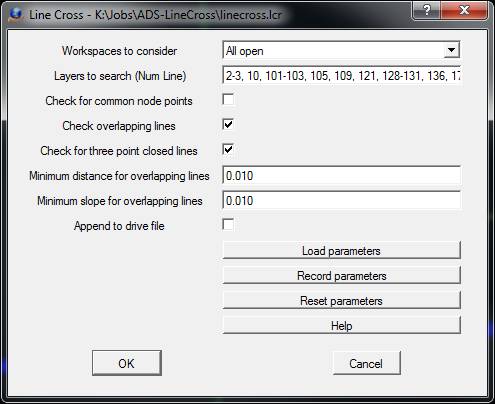Click the 'Minimum distance for overlapping lines' label

(119, 176)
